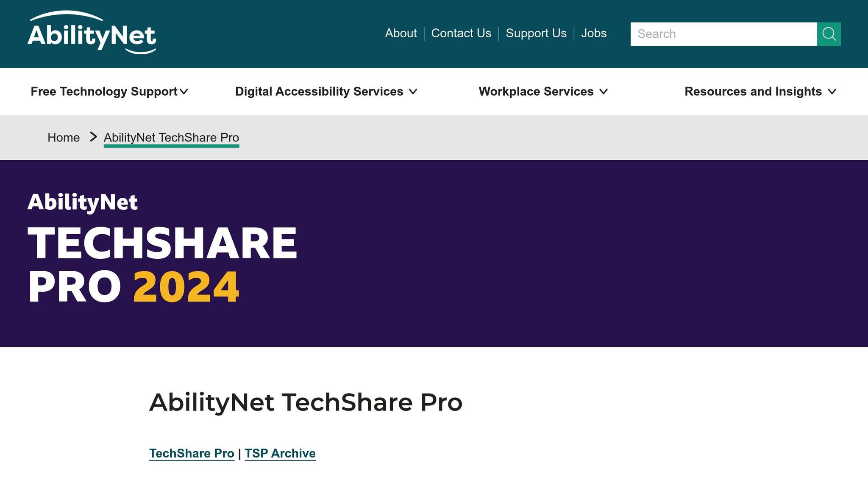Screen dimensions: 868x488
Task: Click the AbilityNet logo in header
Action: pos(92,33)
